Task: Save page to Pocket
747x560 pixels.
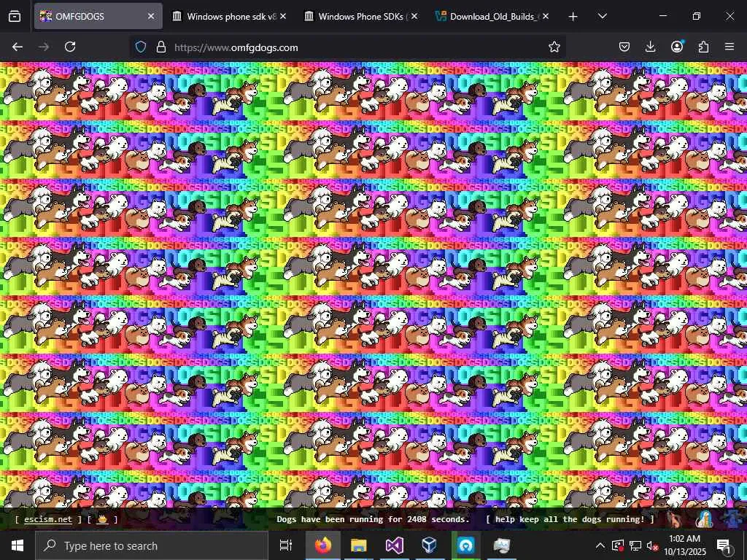Action: (624, 47)
